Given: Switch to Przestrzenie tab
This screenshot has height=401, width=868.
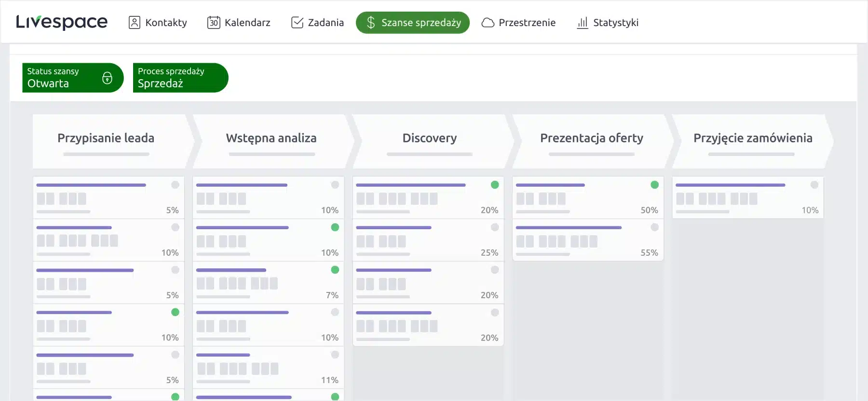Looking at the screenshot, I should click(518, 23).
